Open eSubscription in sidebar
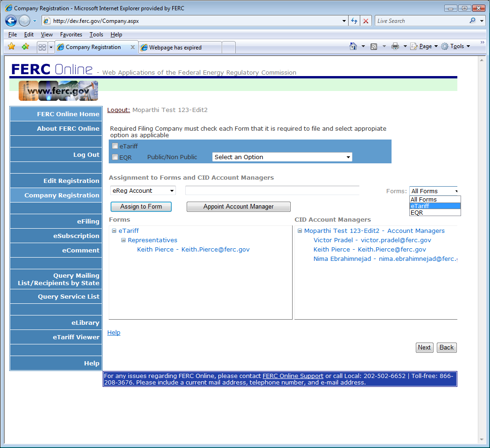Screen dimensions: 490x448 [x=56, y=236]
